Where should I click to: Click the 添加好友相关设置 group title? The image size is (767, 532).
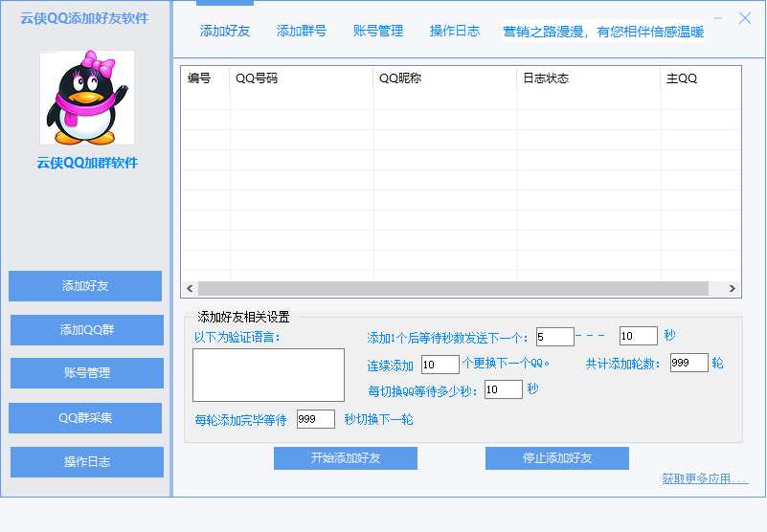pyautogui.click(x=243, y=317)
